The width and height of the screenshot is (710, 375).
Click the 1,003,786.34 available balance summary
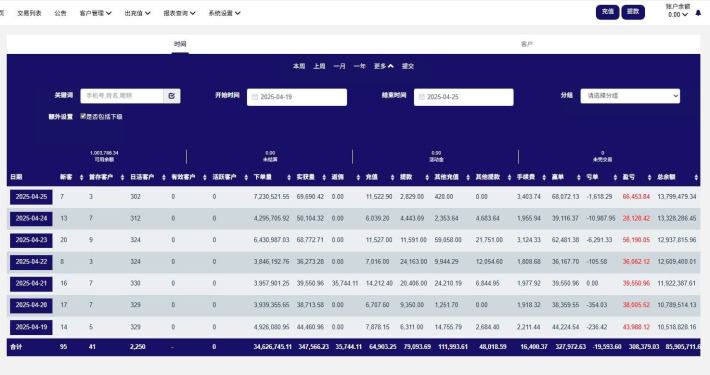pyautogui.click(x=104, y=153)
